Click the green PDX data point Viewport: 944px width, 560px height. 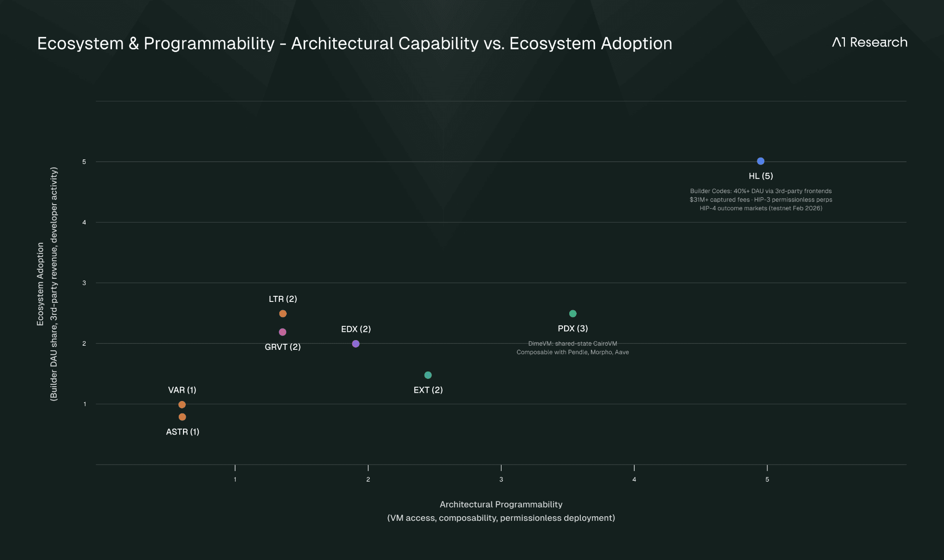[572, 313]
